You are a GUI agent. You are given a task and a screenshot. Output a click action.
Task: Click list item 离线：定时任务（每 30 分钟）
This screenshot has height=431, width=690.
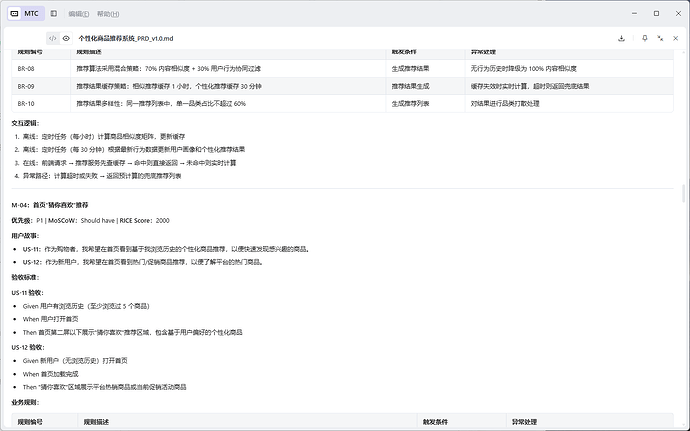(x=134, y=150)
